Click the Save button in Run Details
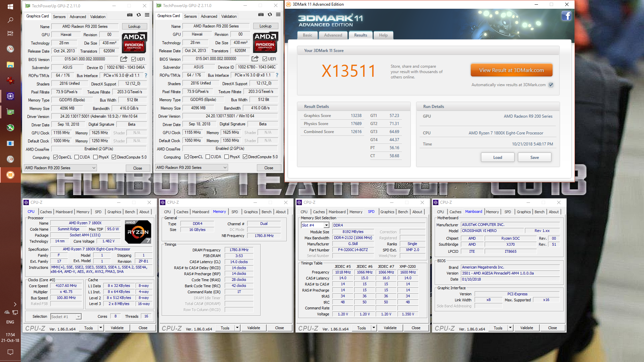Screen dimensions: 644x362 tap(534, 158)
